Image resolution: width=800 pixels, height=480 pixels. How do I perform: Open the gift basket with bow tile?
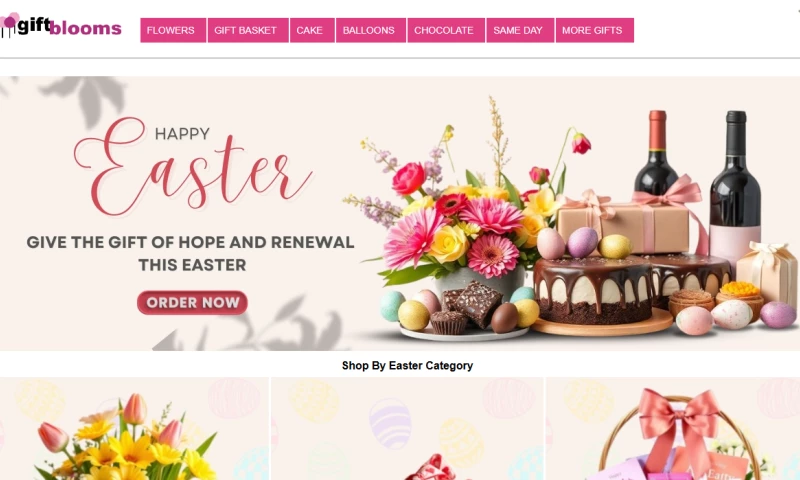pos(673,428)
